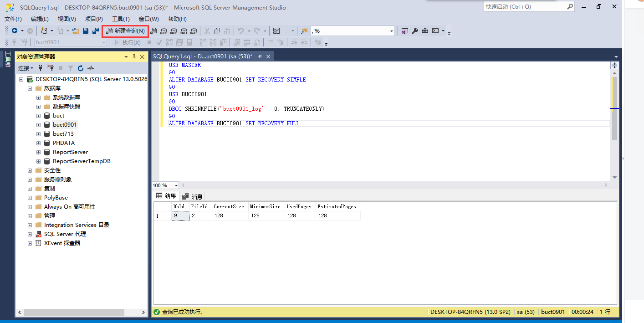Filter objects in 对象资源管理器

point(72,68)
